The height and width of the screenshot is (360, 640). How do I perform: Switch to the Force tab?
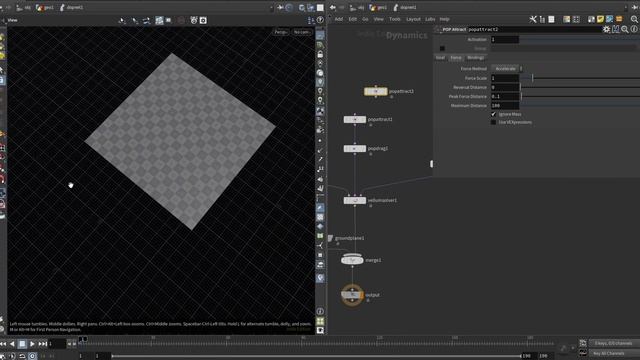pyautogui.click(x=456, y=58)
